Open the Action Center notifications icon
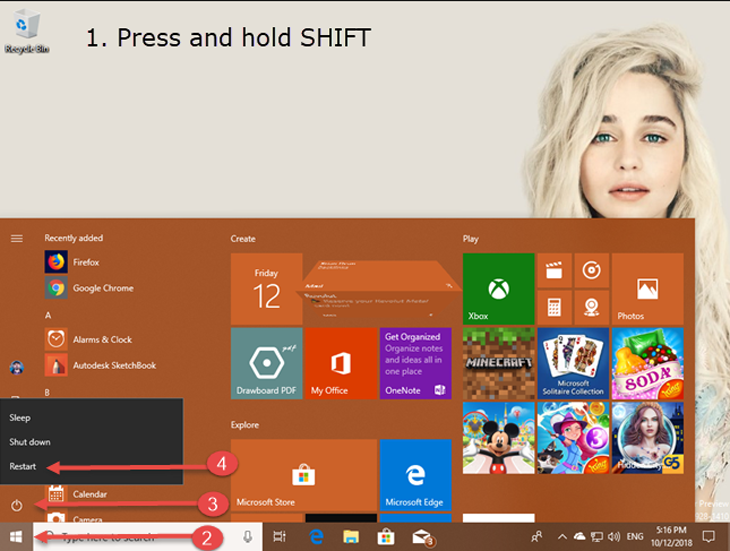Image resolution: width=730 pixels, height=551 pixels. 708,537
